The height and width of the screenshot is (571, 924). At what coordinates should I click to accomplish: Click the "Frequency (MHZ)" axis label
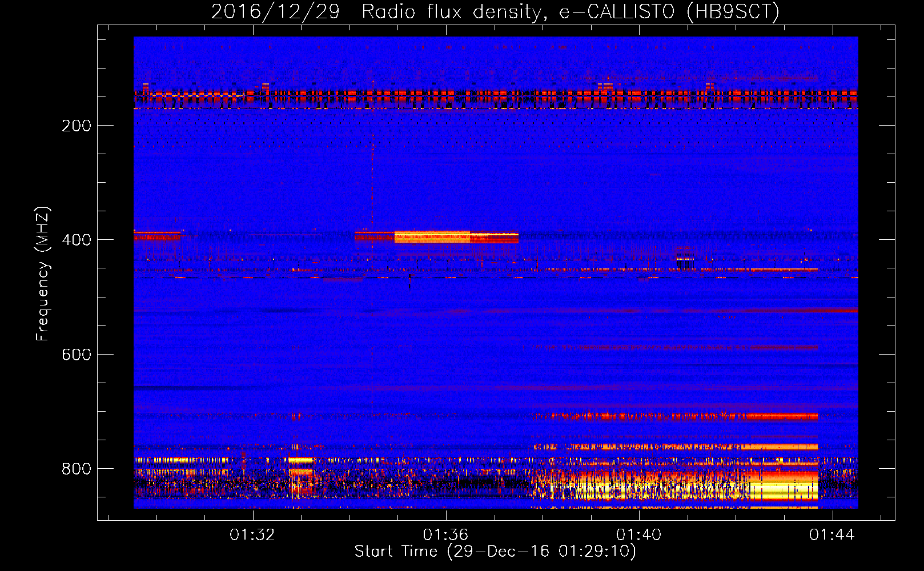click(43, 274)
